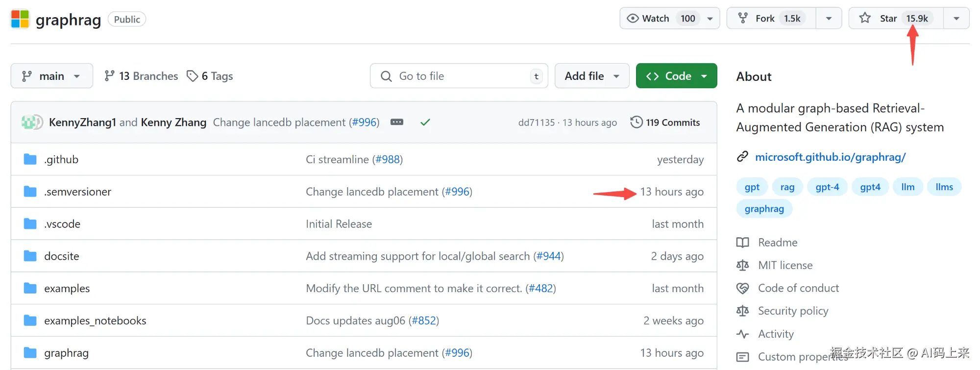Expand the Add file menu
Image resolution: width=980 pixels, height=370 pixels.
click(591, 76)
